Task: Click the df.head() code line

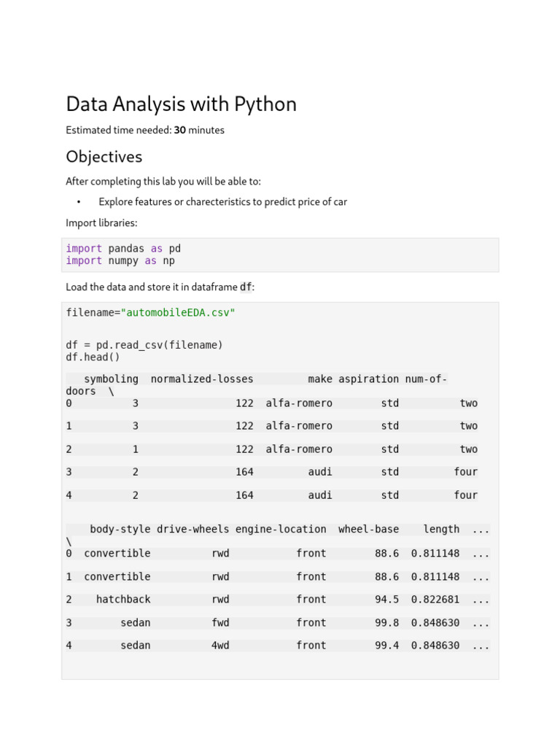Action: (93, 357)
